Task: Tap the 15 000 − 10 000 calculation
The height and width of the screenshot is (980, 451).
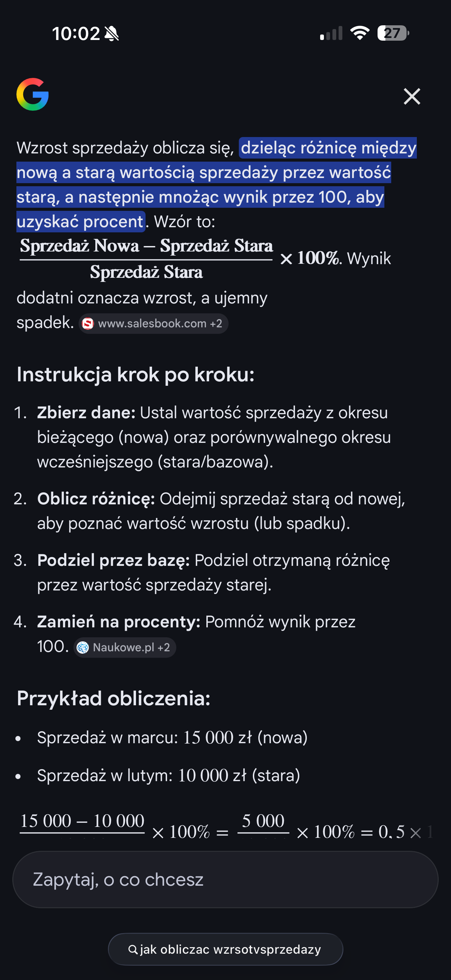Action: 82,821
